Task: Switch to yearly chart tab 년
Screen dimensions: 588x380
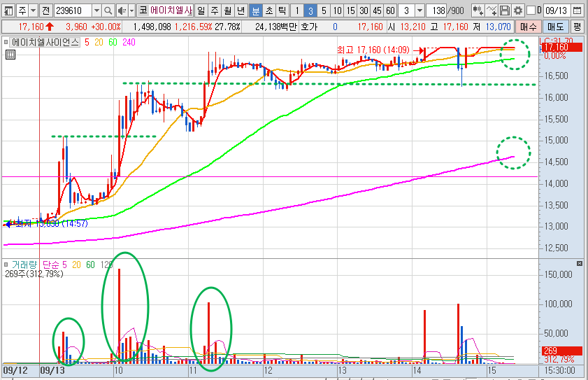Action: [x=241, y=10]
